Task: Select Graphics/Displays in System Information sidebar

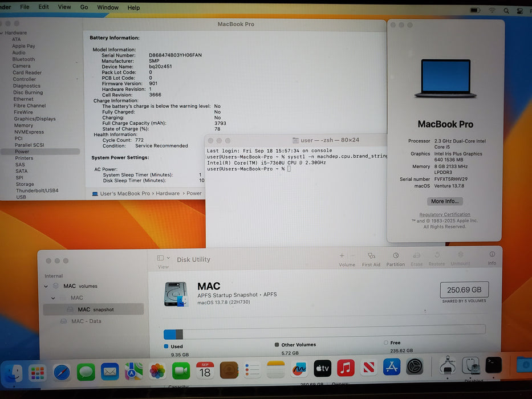Action: 35,119
